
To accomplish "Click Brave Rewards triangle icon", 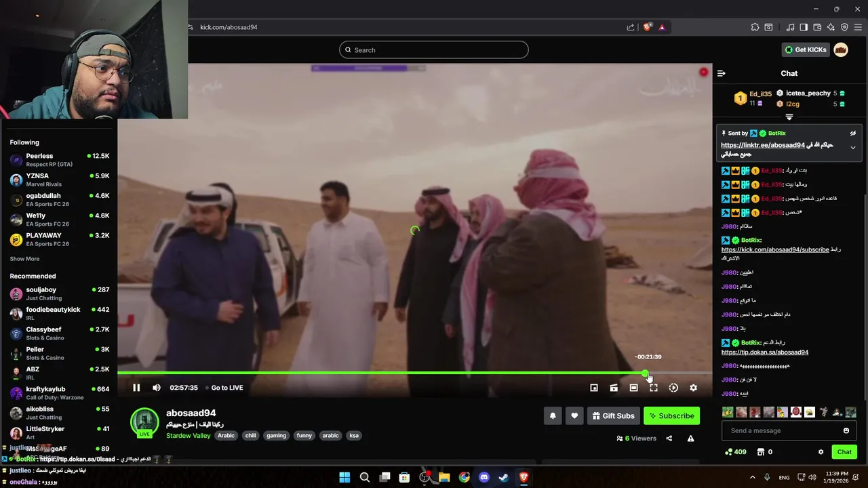I will point(662,27).
